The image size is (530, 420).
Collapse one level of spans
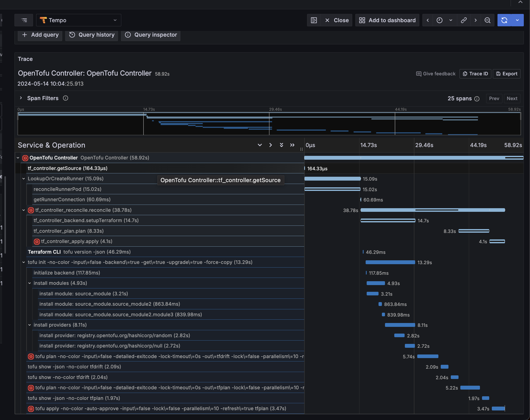(271, 145)
